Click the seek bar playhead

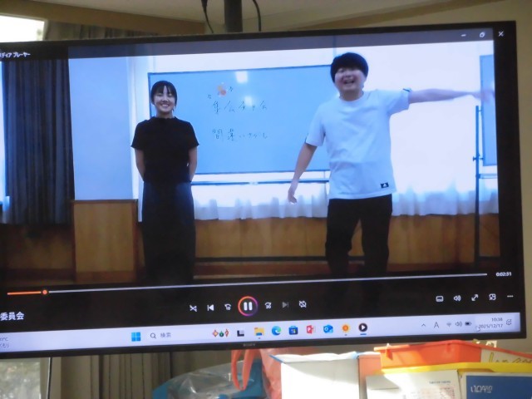45,292
